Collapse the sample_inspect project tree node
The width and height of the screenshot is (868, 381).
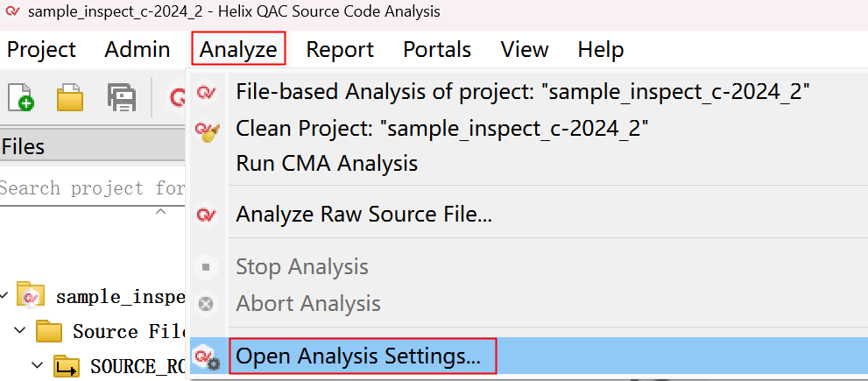coord(6,296)
